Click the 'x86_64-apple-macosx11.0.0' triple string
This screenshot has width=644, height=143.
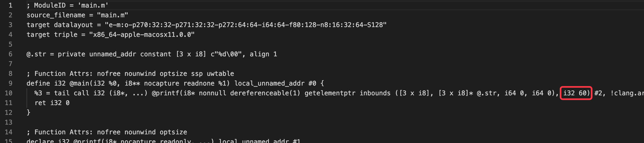[x=142, y=35]
